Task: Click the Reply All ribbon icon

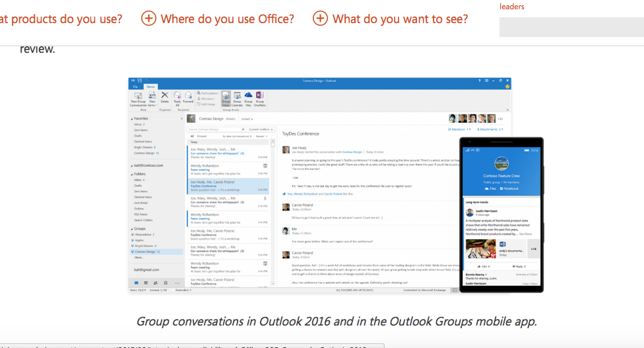Action: click(177, 98)
